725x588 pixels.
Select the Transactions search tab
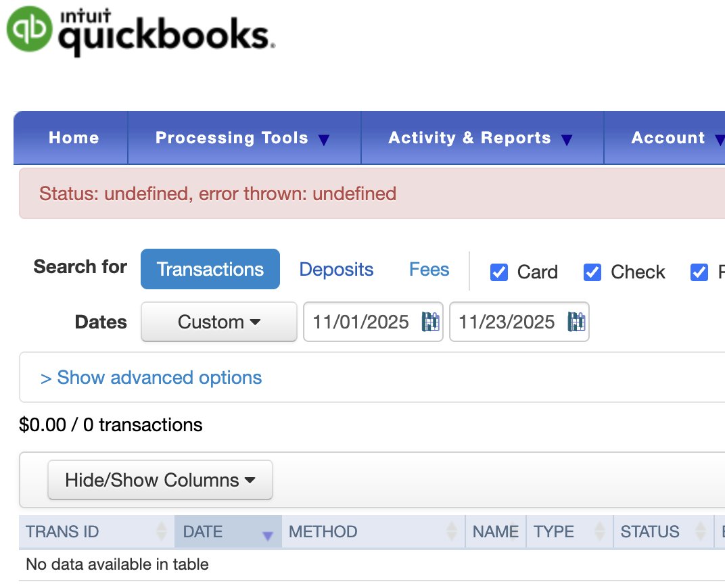(210, 269)
